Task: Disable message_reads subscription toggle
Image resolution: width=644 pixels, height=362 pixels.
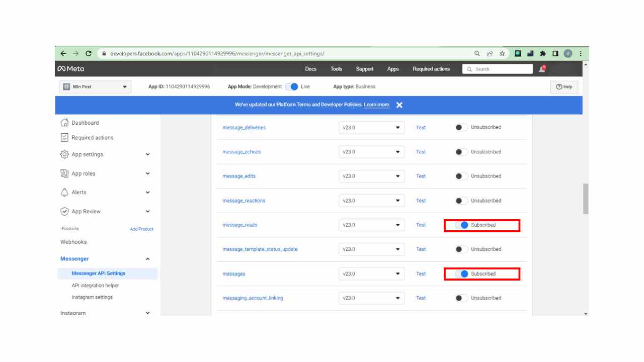Action: [x=462, y=225]
